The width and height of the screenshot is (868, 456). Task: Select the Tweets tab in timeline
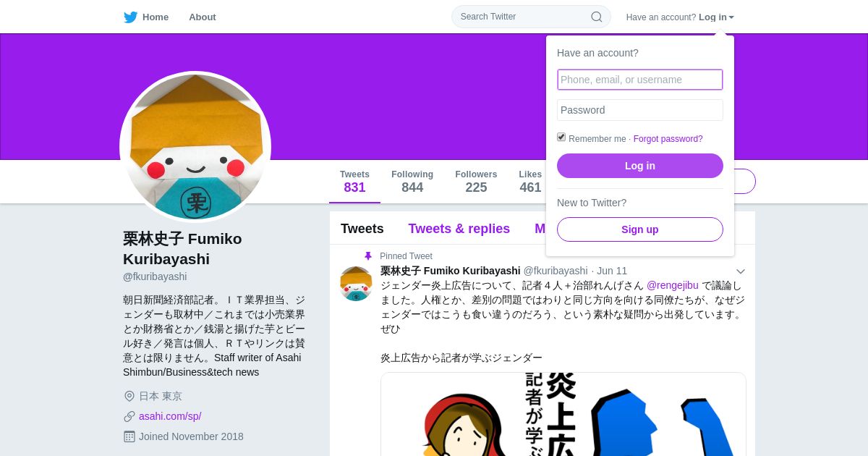pyautogui.click(x=362, y=229)
